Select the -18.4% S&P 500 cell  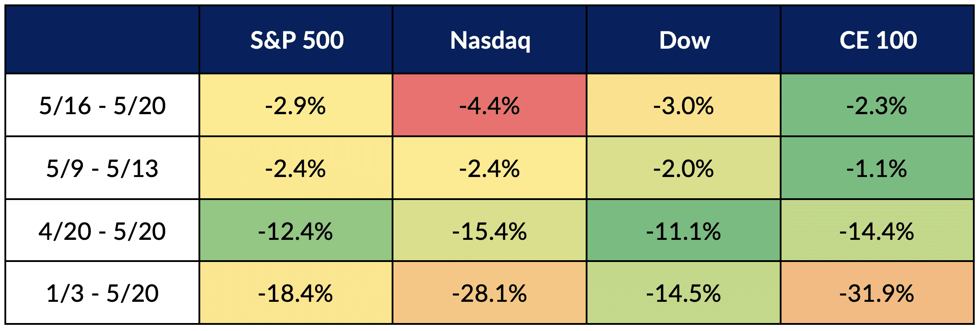tap(296, 293)
